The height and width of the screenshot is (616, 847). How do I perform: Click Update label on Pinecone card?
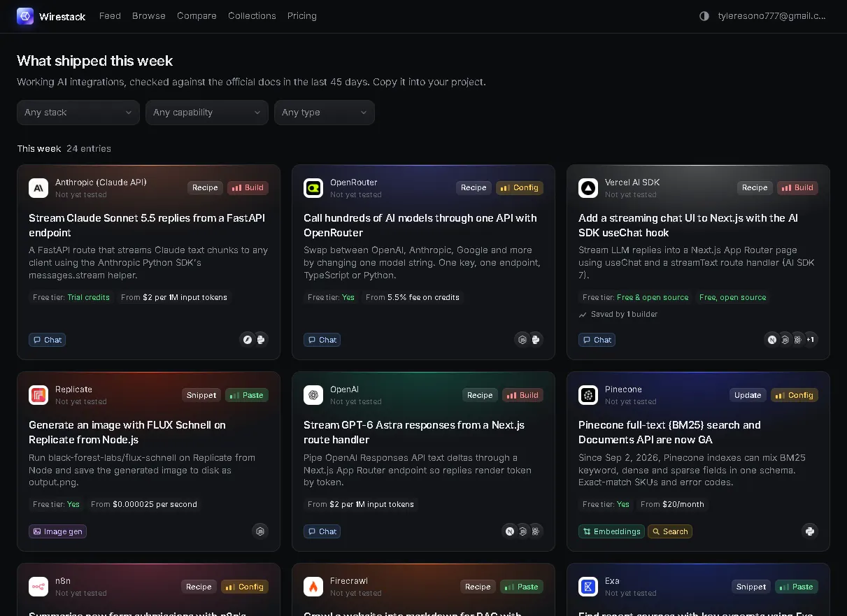748,395
